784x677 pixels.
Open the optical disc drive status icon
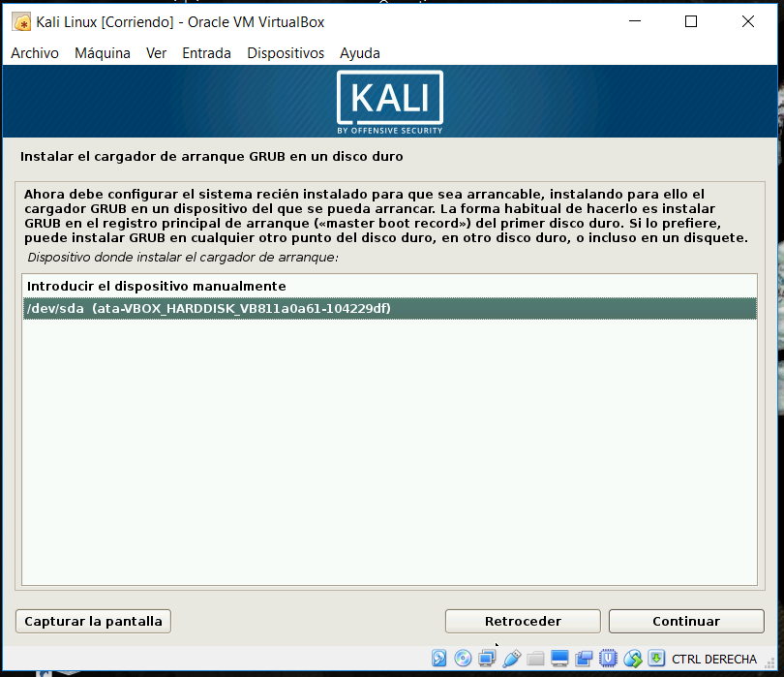(463, 659)
